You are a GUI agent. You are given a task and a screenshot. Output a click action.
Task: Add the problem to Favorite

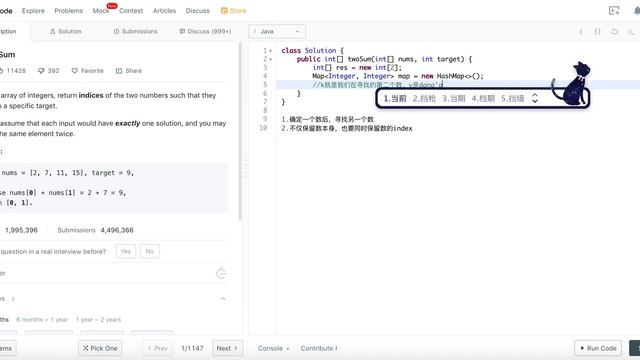(x=88, y=71)
